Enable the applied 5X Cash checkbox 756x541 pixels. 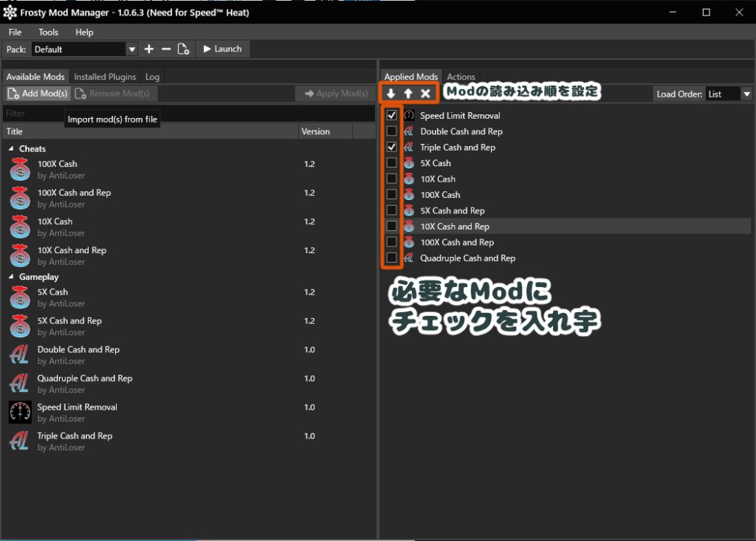(391, 163)
